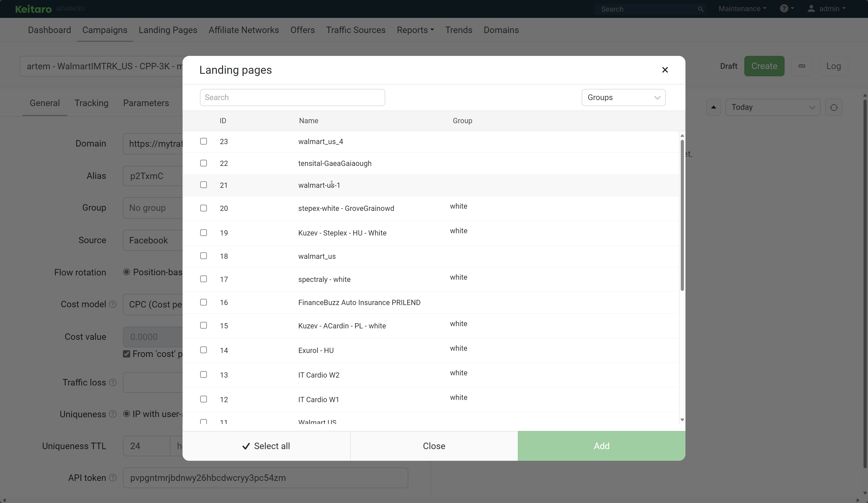This screenshot has height=503, width=868.
Task: Click the scroll-down arrow in landing list
Action: [x=682, y=420]
